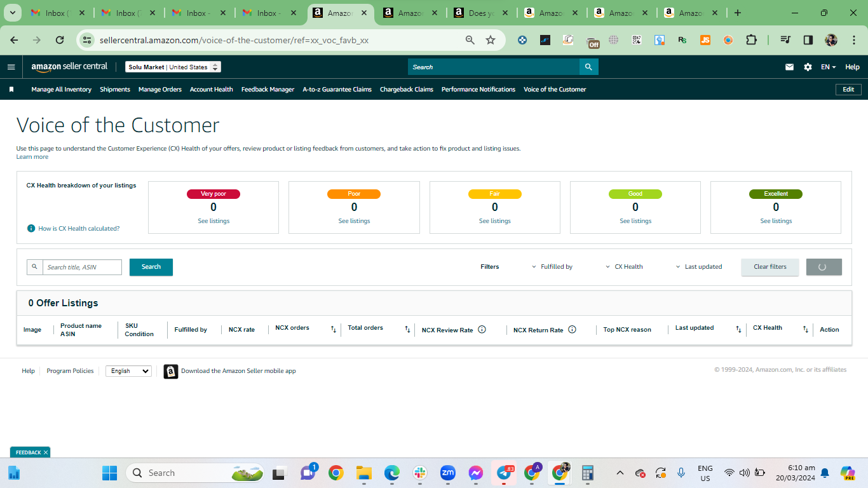
Task: Open Telegram from the taskbar
Action: point(505,473)
